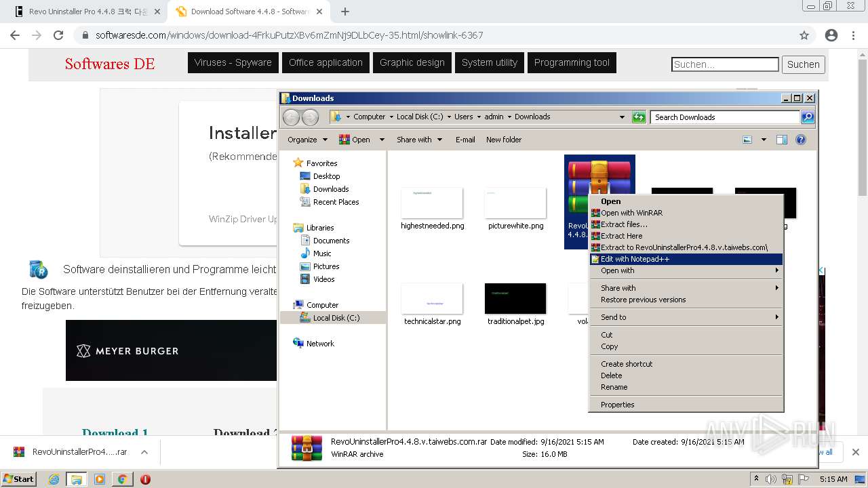Click New folder in Explorer toolbar
Image resolution: width=868 pixels, height=488 pixels.
(x=504, y=140)
